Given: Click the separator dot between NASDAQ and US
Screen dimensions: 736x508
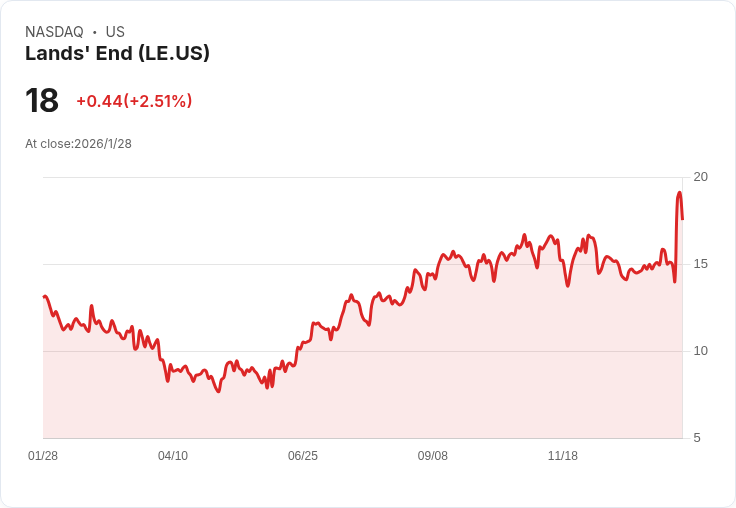Looking at the screenshot, I should (x=95, y=32).
